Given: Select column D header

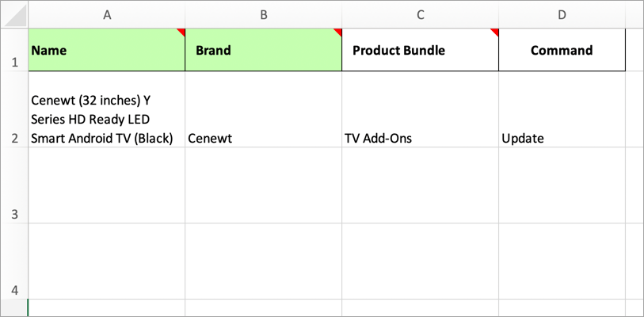Looking at the screenshot, I should [x=562, y=15].
